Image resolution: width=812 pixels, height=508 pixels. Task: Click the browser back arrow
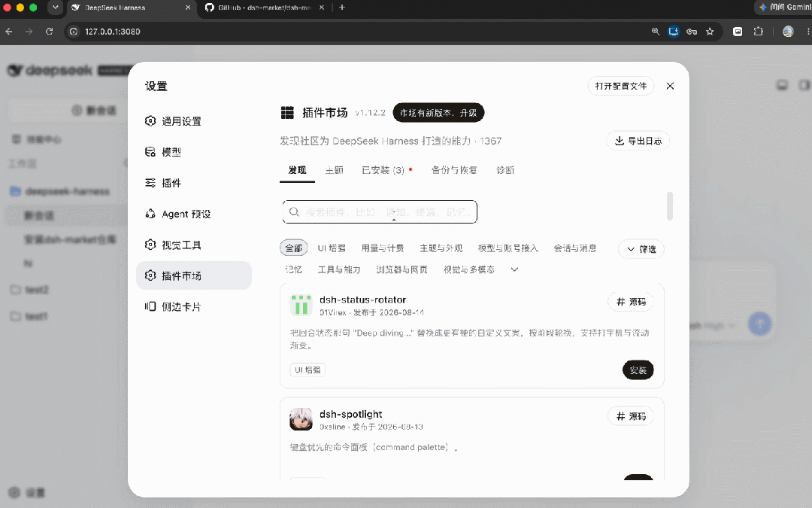point(9,32)
